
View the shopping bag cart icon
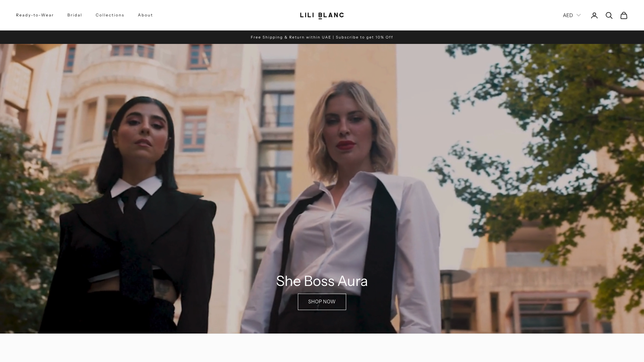click(x=624, y=15)
